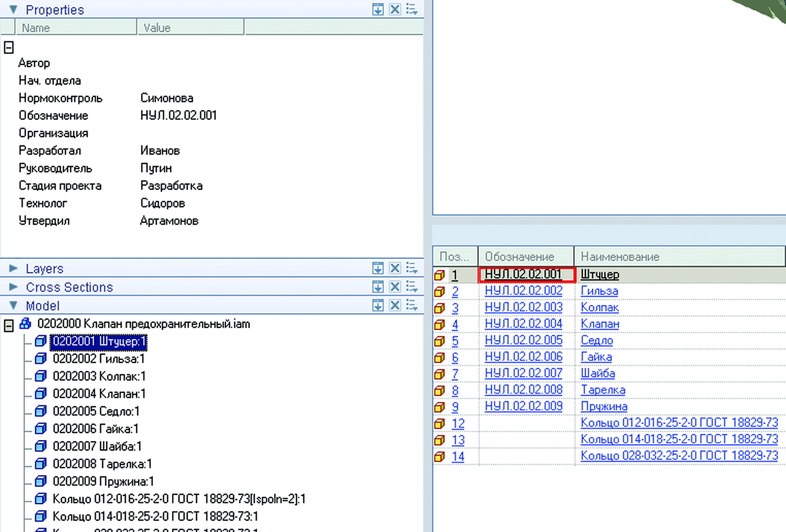Collapse the Properties panel triangle
The image size is (786, 532).
click(x=13, y=10)
